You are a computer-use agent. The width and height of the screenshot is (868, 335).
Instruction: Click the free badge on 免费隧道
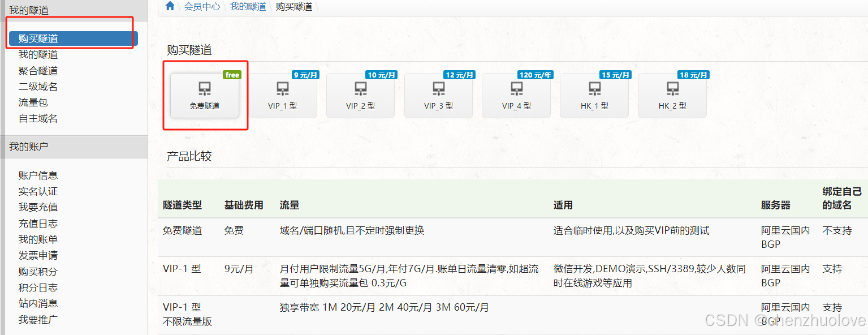(232, 74)
